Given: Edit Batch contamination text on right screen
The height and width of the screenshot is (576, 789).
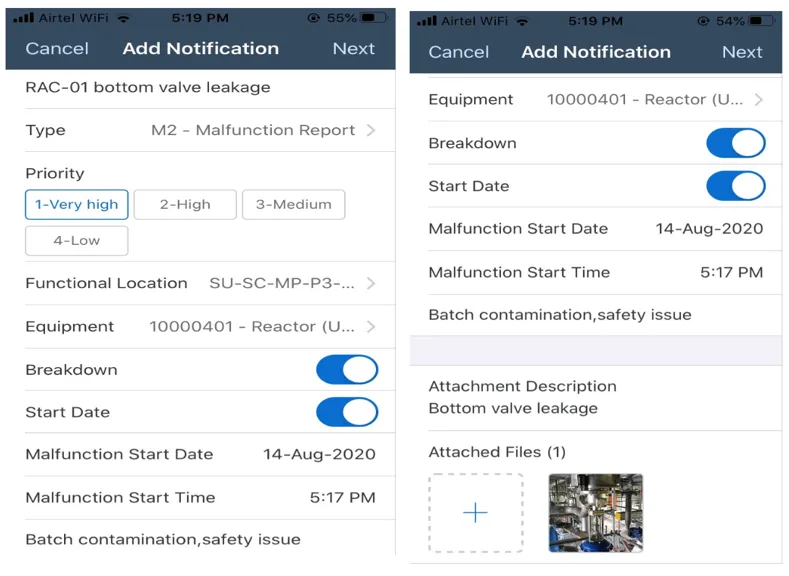Looking at the screenshot, I should (x=560, y=315).
